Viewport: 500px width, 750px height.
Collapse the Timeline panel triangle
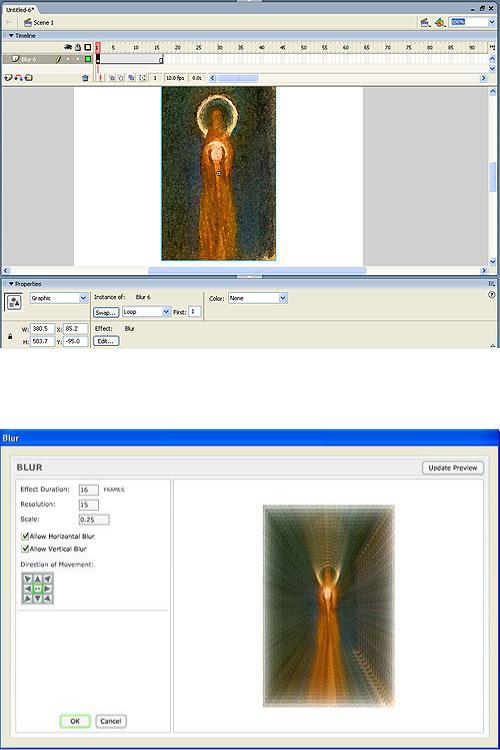11,35
